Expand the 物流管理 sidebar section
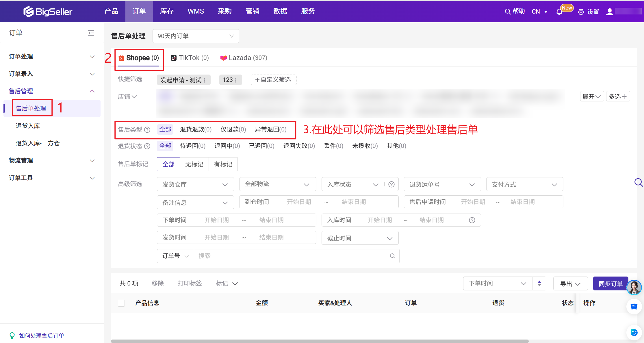 (x=52, y=160)
